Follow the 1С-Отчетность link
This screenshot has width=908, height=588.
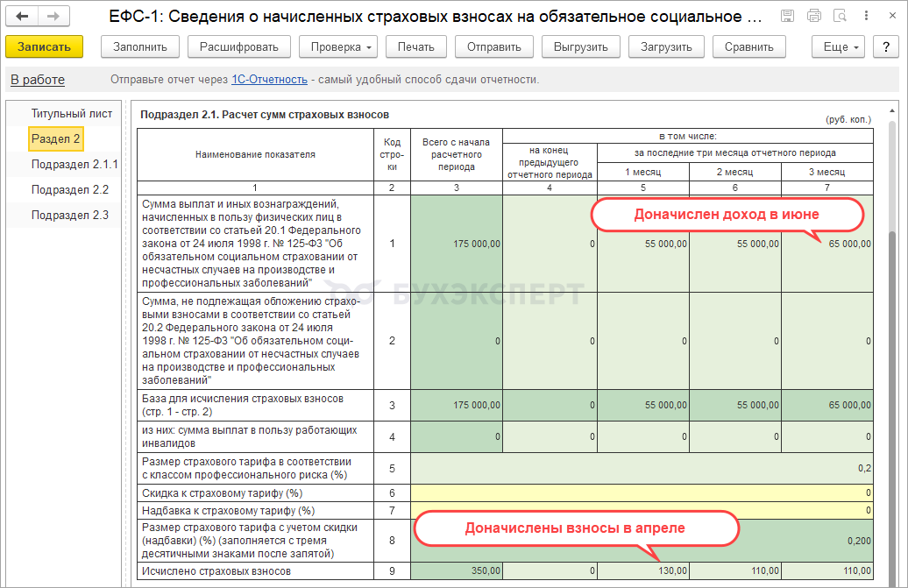pyautogui.click(x=269, y=80)
